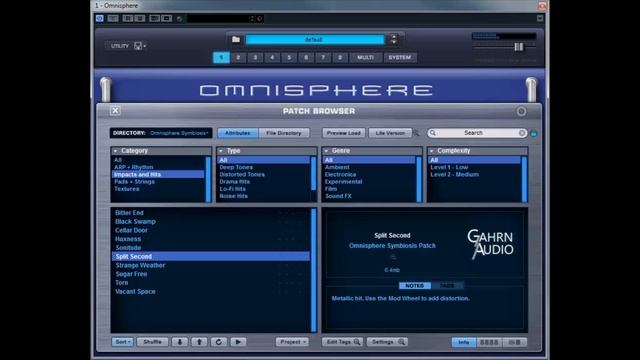This screenshot has width=640, height=360.
Task: Click in the Search input field
Action: pyautogui.click(x=477, y=133)
